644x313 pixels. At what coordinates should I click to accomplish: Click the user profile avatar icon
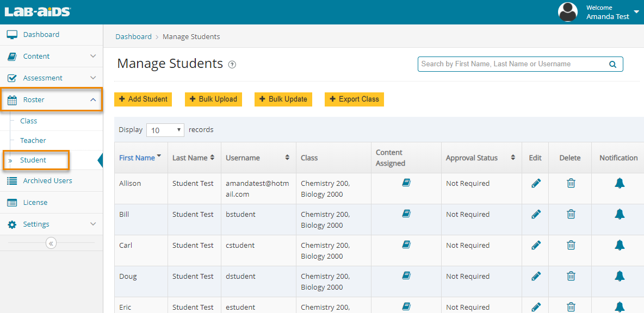(568, 12)
